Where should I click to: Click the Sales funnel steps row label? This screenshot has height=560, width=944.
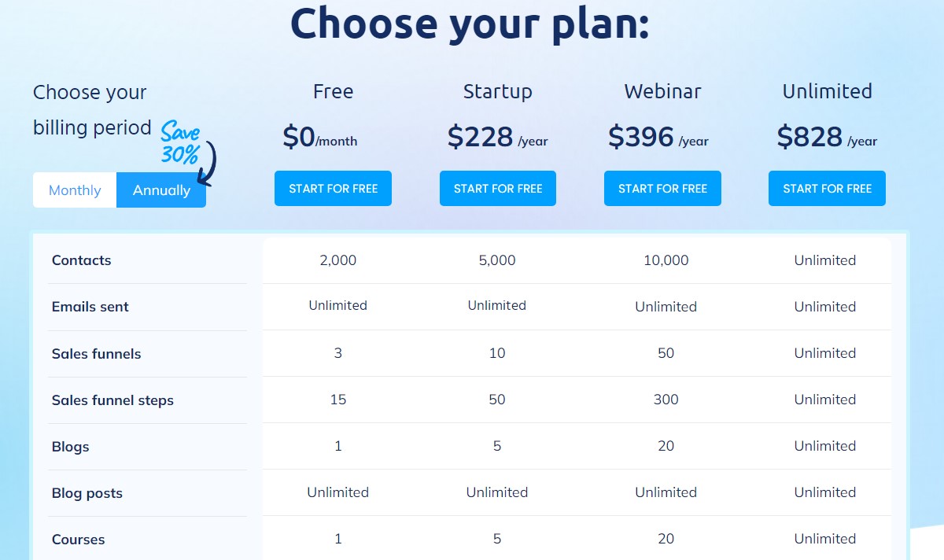[x=112, y=400]
